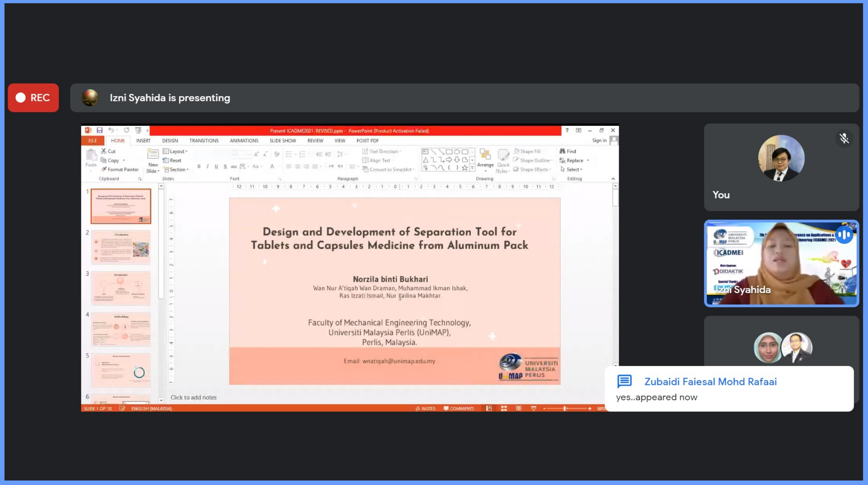Select slide 3 thumbnail in slide panel

121,288
